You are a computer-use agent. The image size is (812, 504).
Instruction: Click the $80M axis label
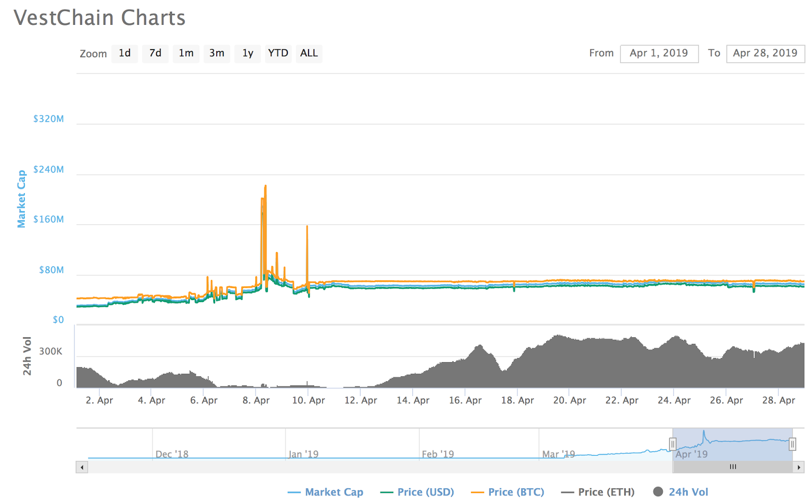51,270
